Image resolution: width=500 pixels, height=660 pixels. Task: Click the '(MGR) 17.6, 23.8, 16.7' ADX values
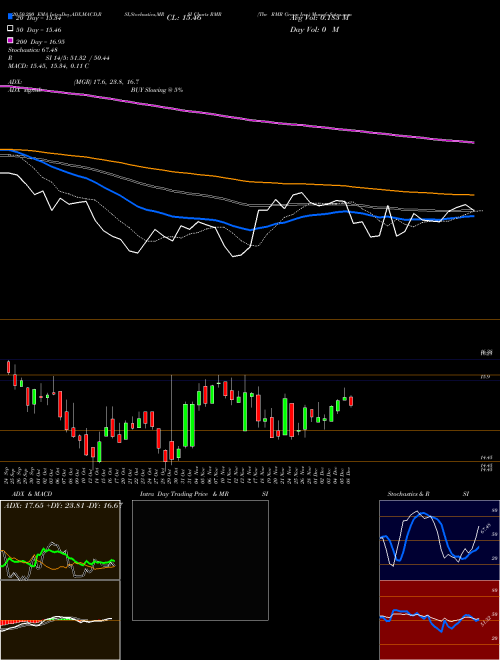point(106,82)
